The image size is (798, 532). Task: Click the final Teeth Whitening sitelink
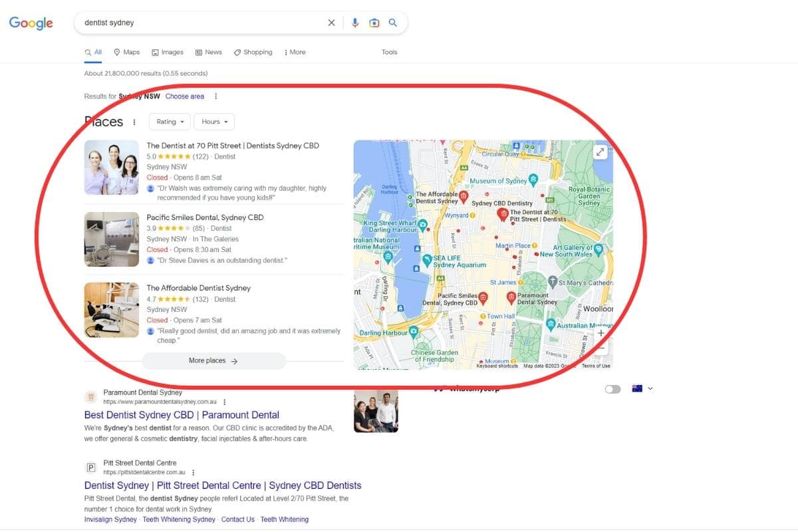click(x=285, y=519)
